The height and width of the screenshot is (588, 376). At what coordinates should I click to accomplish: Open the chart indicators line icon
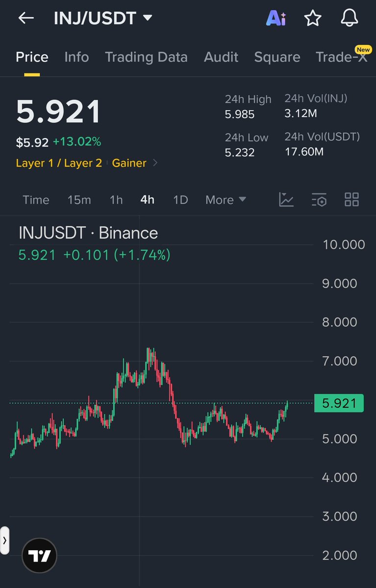[286, 199]
